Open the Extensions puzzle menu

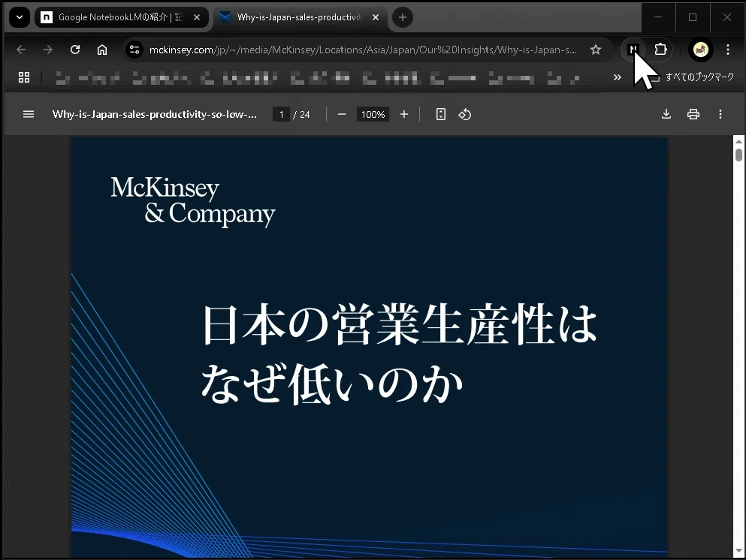click(x=660, y=50)
